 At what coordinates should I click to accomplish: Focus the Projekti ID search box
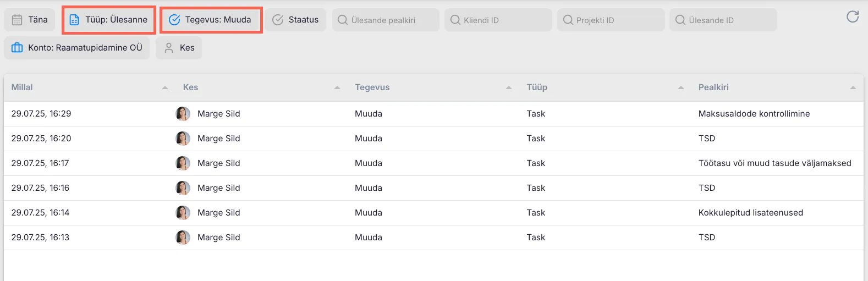pyautogui.click(x=611, y=20)
